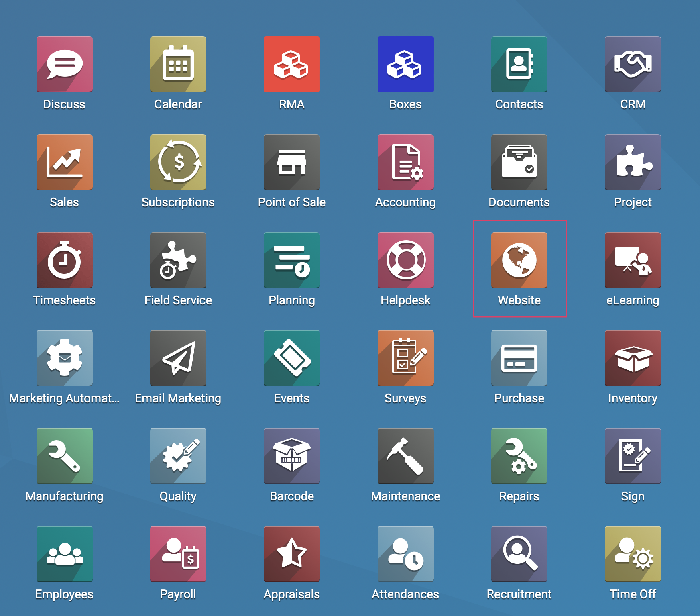Open the Helpdesk lifebuoy icon
700x616 pixels.
406,260
